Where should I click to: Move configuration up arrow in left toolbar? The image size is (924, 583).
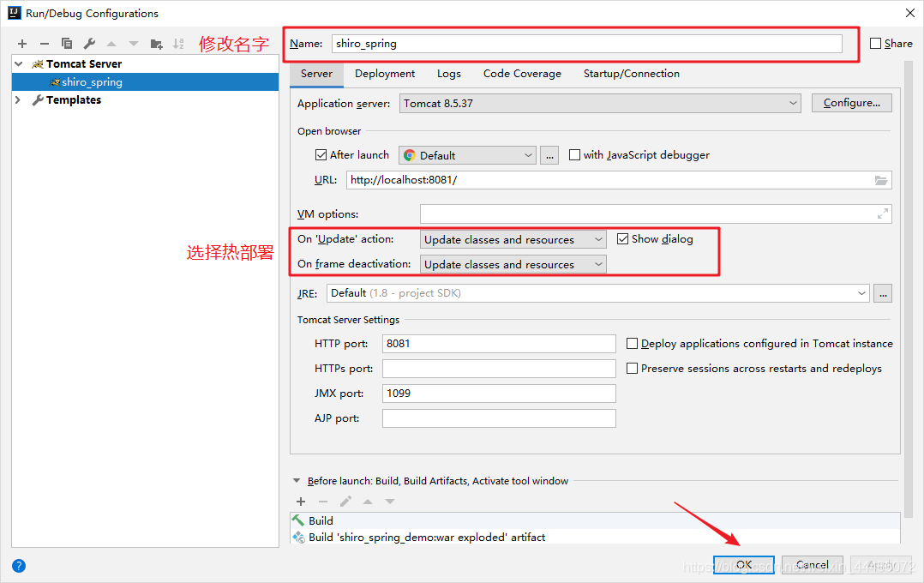point(111,44)
